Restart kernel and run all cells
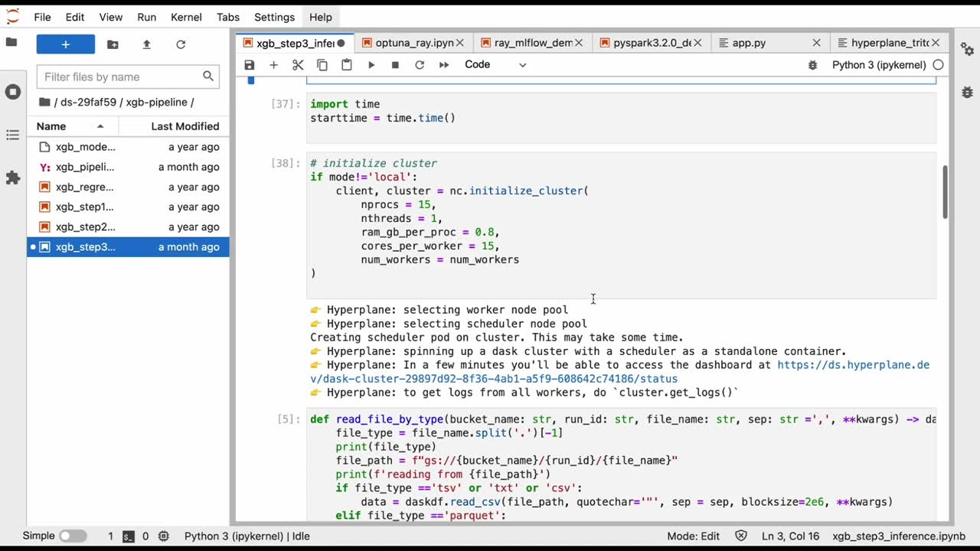The image size is (980, 551). point(444,65)
